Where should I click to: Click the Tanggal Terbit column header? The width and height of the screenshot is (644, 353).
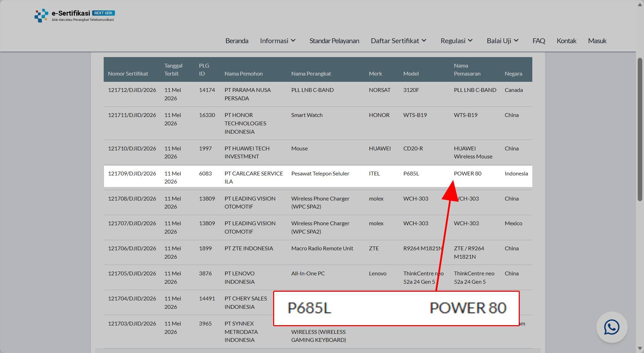coord(173,70)
